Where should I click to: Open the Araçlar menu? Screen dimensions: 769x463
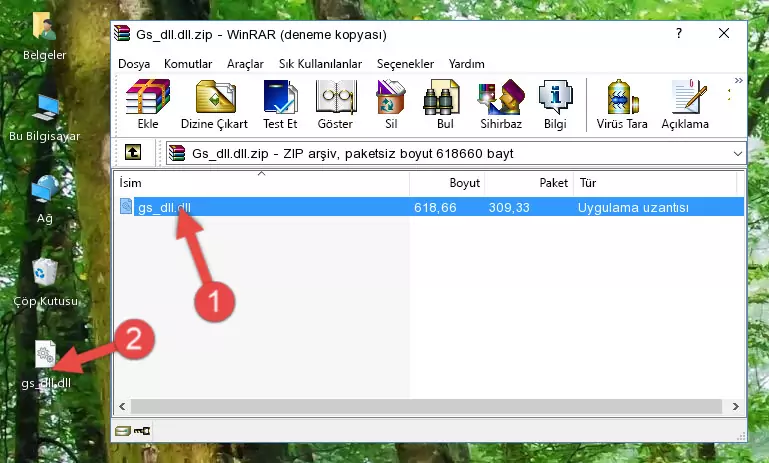(x=245, y=64)
